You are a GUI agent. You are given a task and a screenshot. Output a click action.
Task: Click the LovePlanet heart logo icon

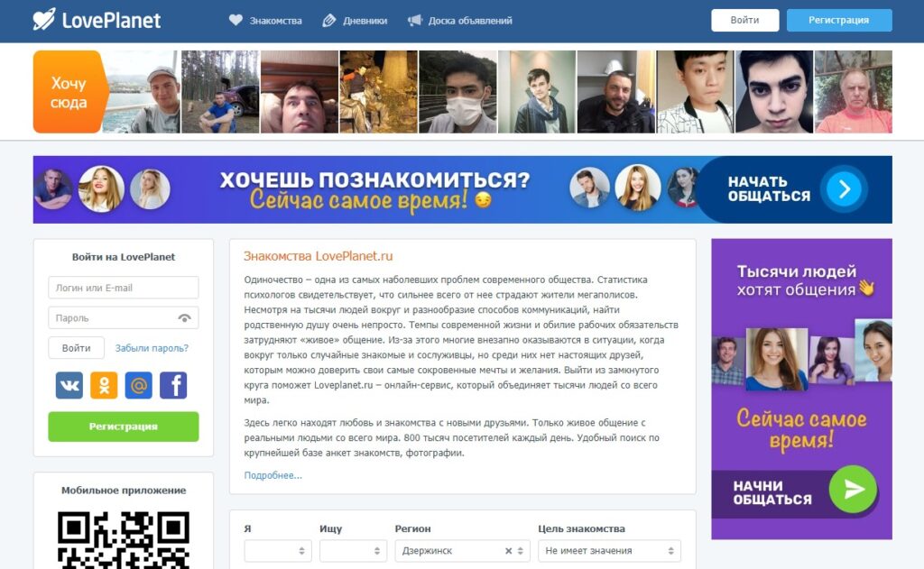pos(44,20)
